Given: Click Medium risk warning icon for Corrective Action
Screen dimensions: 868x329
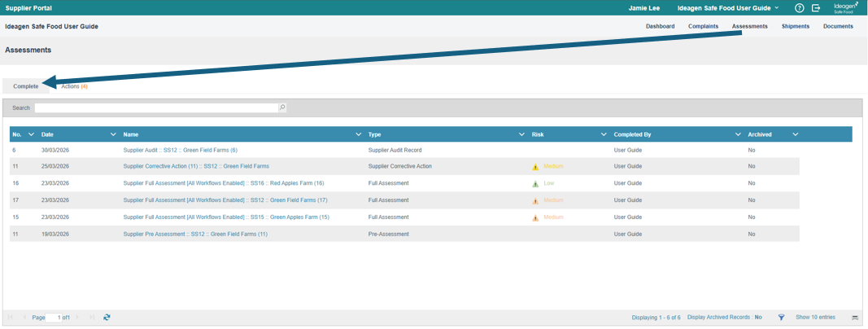Looking at the screenshot, I should [x=535, y=167].
